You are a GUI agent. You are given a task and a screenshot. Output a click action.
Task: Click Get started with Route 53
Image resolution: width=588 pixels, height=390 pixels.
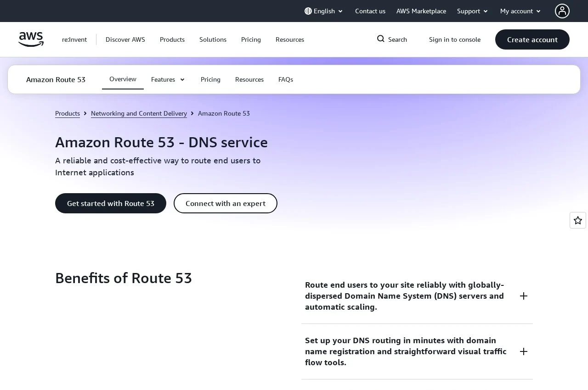coord(111,203)
